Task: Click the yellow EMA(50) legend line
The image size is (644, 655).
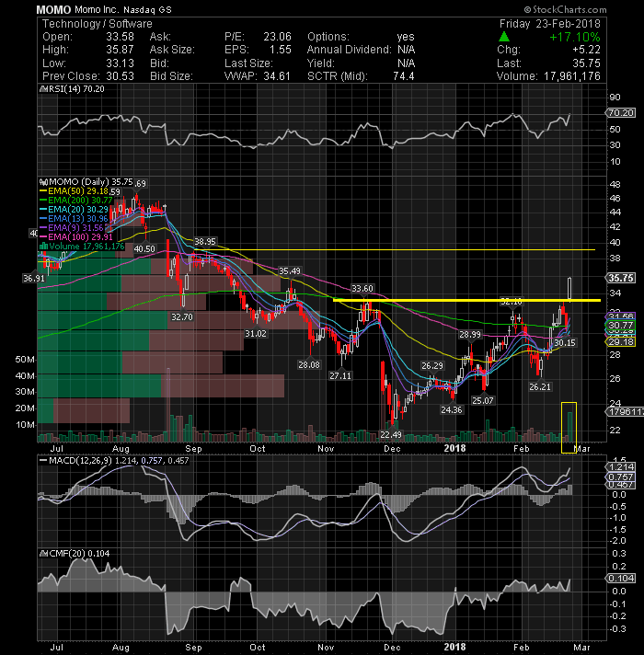Action: pos(43,191)
